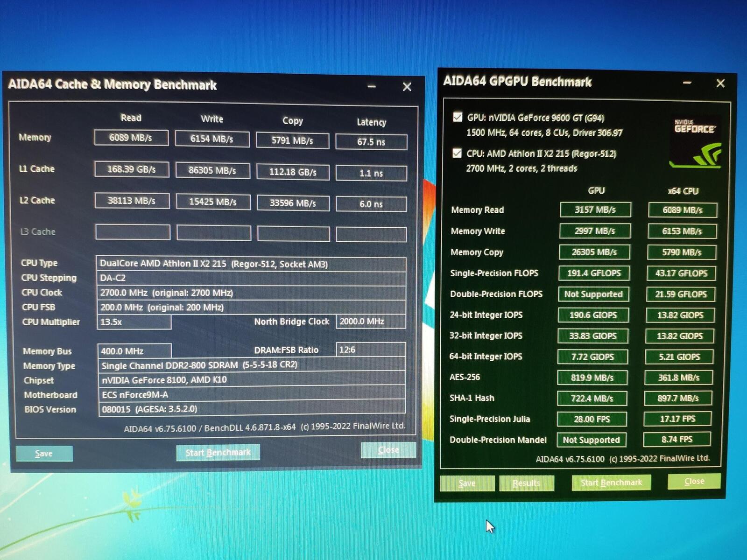Select the Memory Bus value 400.0 MHz
747x560 pixels.
click(x=134, y=351)
